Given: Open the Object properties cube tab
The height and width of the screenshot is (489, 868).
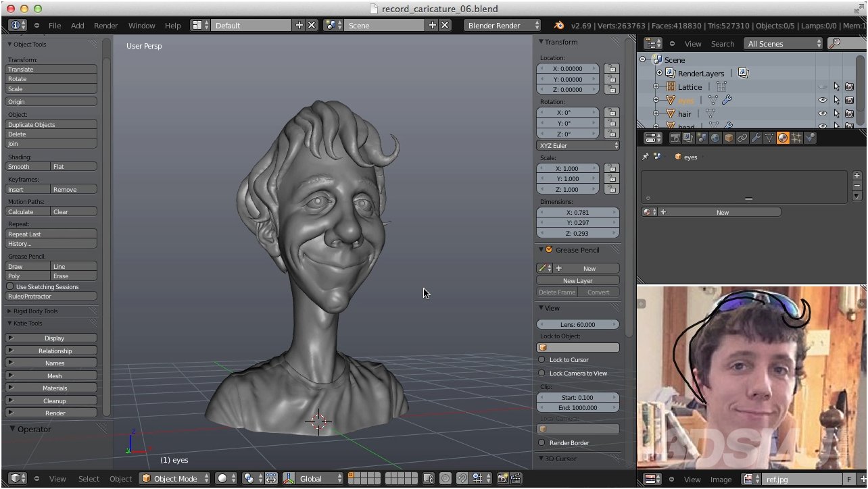Looking at the screenshot, I should pyautogui.click(x=729, y=138).
